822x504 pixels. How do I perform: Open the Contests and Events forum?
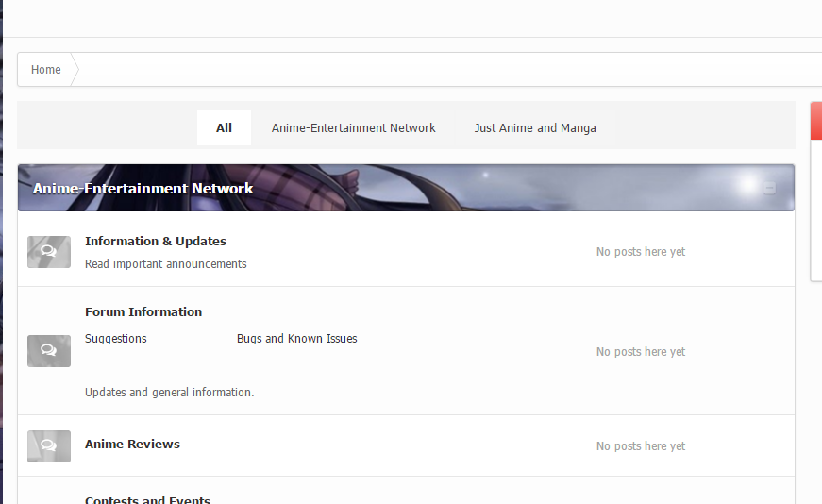pyautogui.click(x=147, y=500)
